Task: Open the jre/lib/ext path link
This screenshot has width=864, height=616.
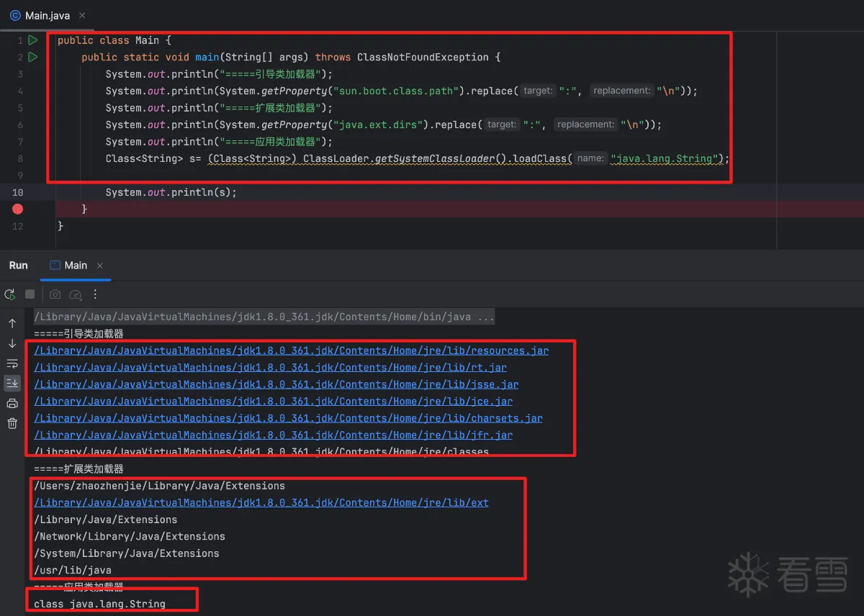Action: [x=261, y=502]
